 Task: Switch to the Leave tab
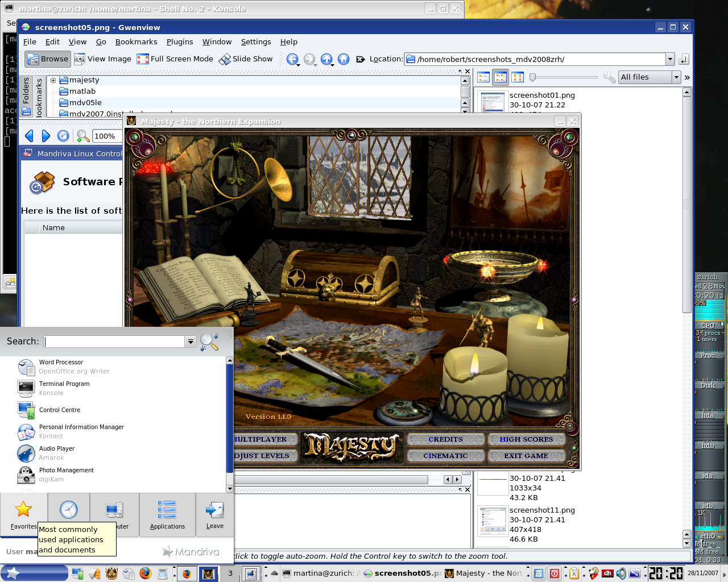click(214, 515)
